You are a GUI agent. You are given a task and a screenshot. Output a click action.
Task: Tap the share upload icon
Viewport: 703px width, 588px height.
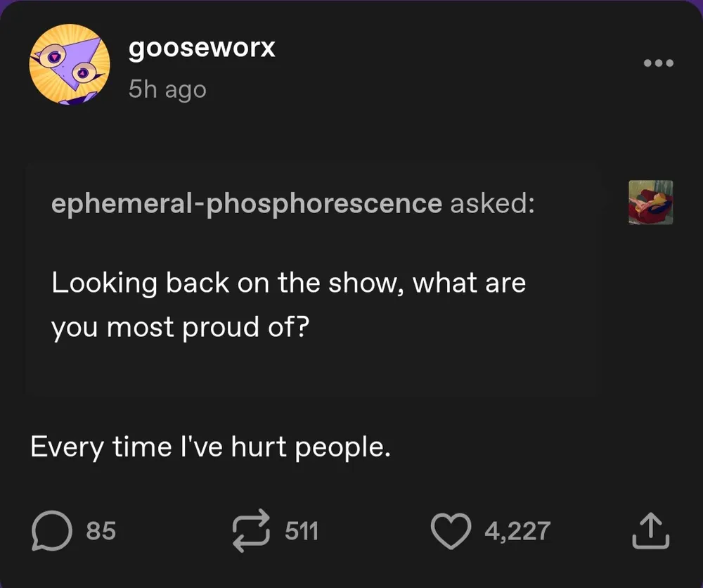point(650,531)
